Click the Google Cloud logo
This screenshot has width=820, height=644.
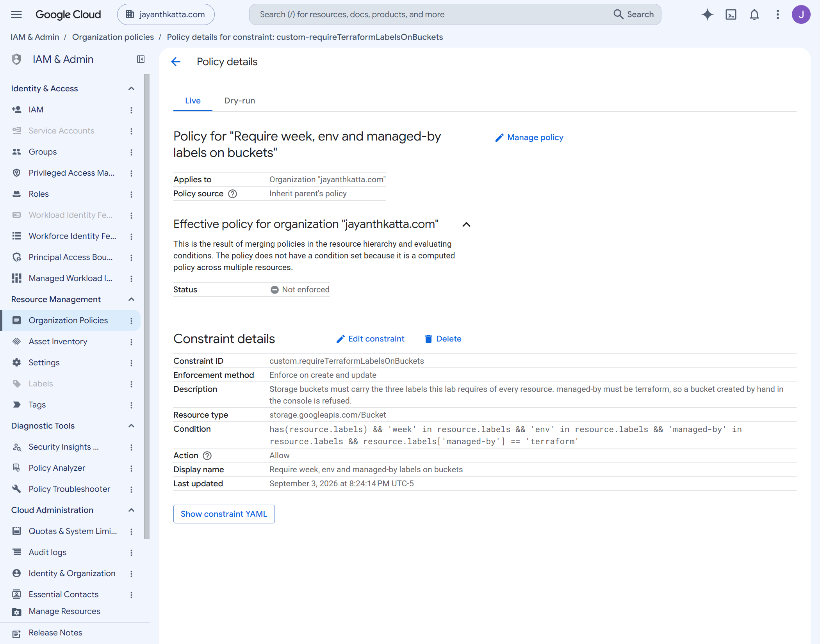tap(68, 14)
